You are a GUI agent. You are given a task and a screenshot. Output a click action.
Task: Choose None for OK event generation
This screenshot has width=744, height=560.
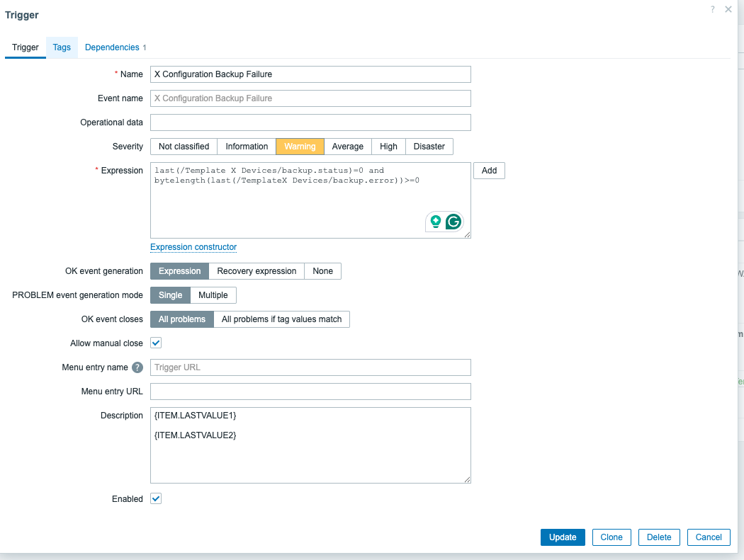click(x=322, y=271)
